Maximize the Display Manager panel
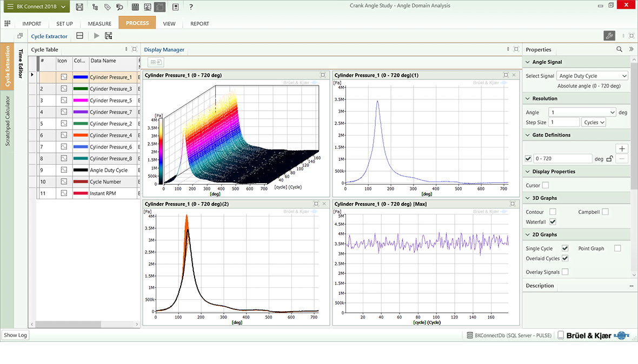The image size is (638, 364). [516, 49]
